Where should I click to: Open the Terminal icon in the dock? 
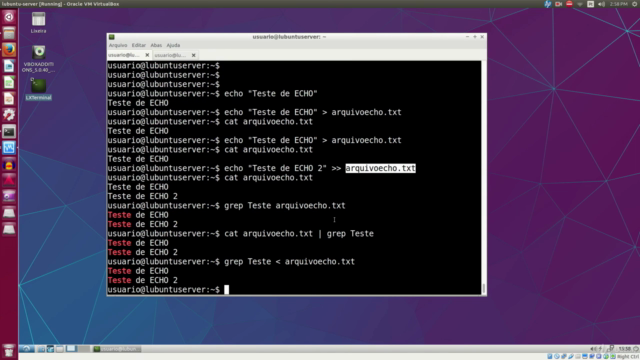[x=9, y=131]
